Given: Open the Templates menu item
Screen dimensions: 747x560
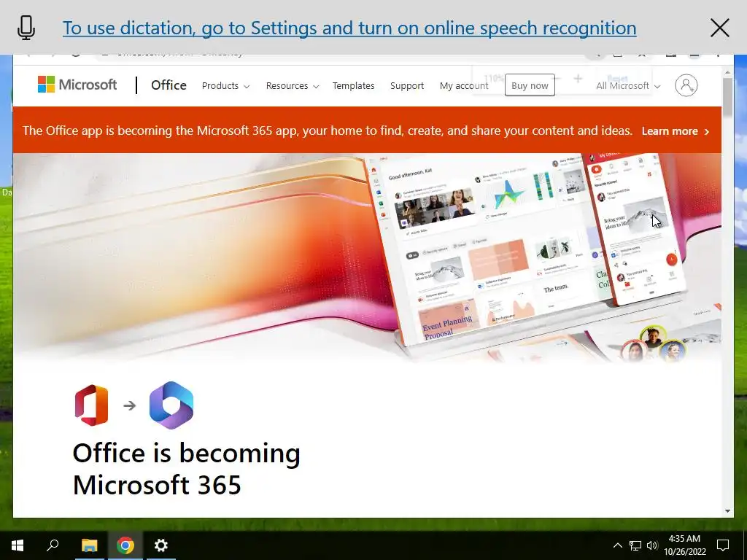Looking at the screenshot, I should pos(354,86).
